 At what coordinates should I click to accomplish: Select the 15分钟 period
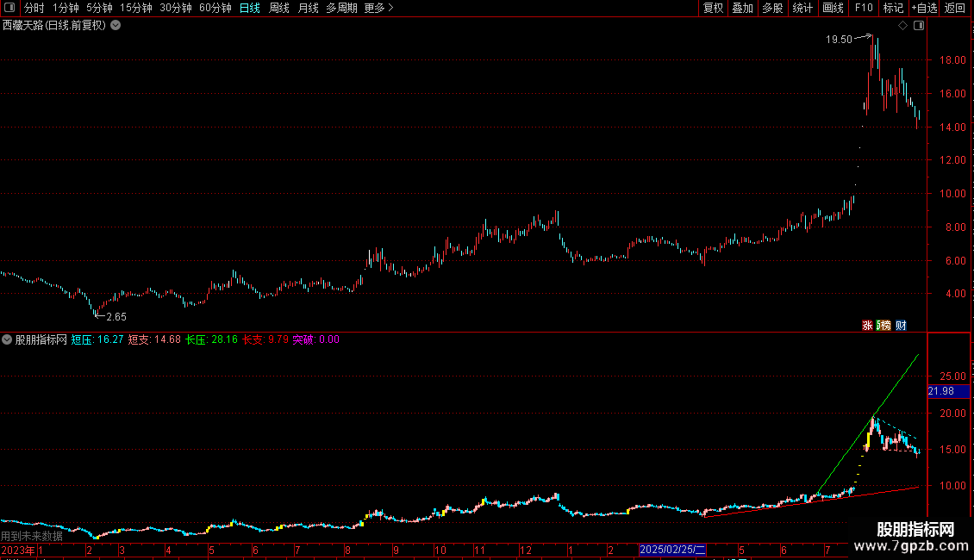[135, 8]
